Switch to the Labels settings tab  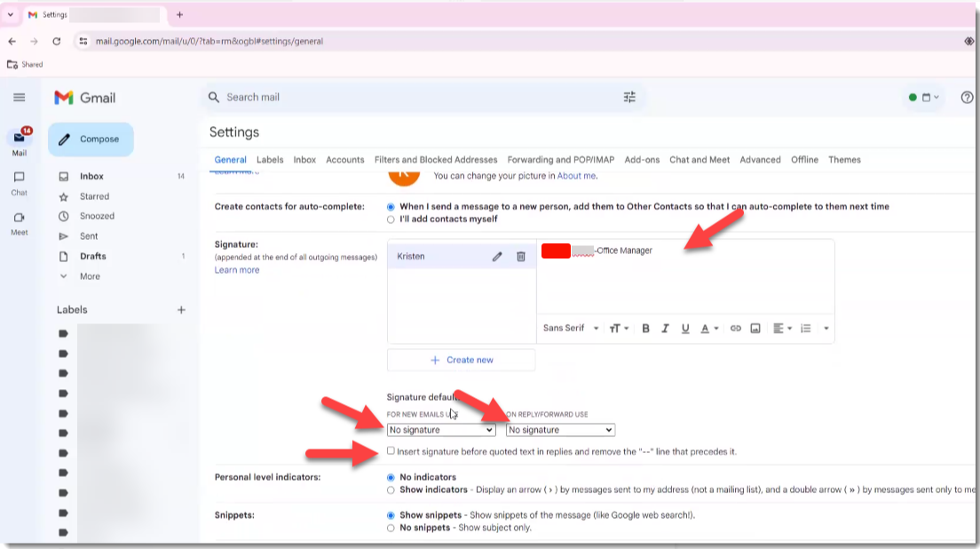[270, 160]
